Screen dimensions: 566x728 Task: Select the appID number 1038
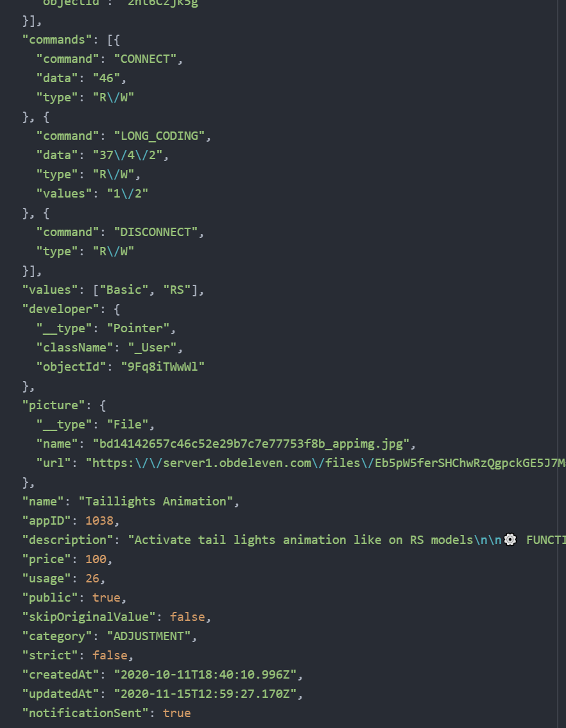click(99, 520)
